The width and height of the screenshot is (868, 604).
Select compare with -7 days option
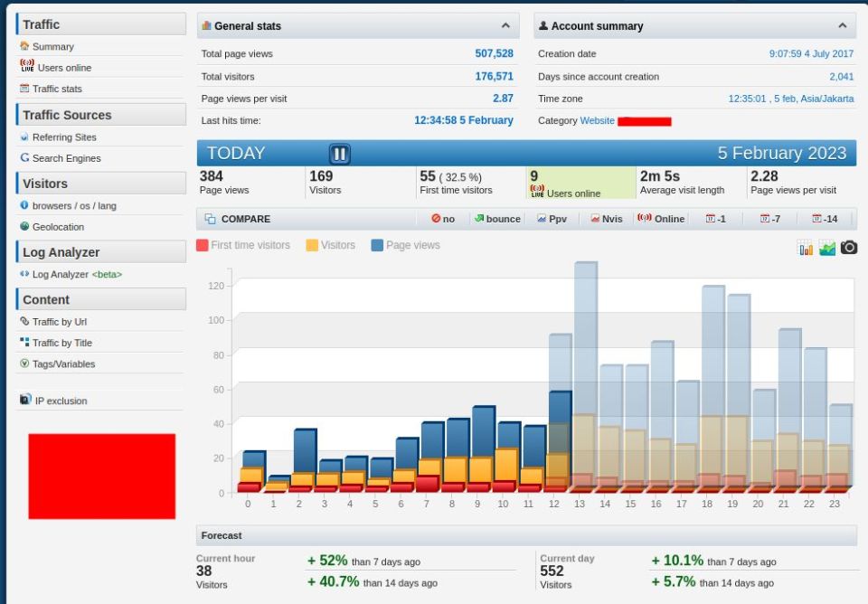tap(770, 219)
